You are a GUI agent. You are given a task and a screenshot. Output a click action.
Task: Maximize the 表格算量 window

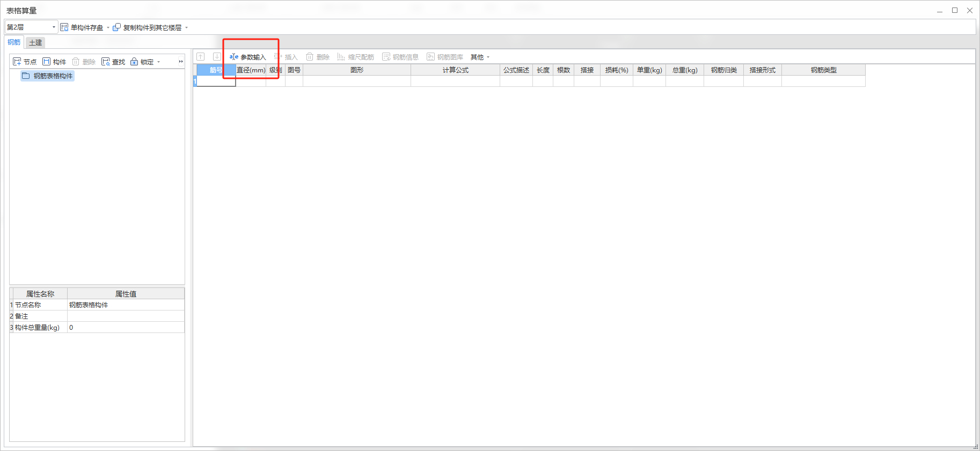[x=955, y=10]
